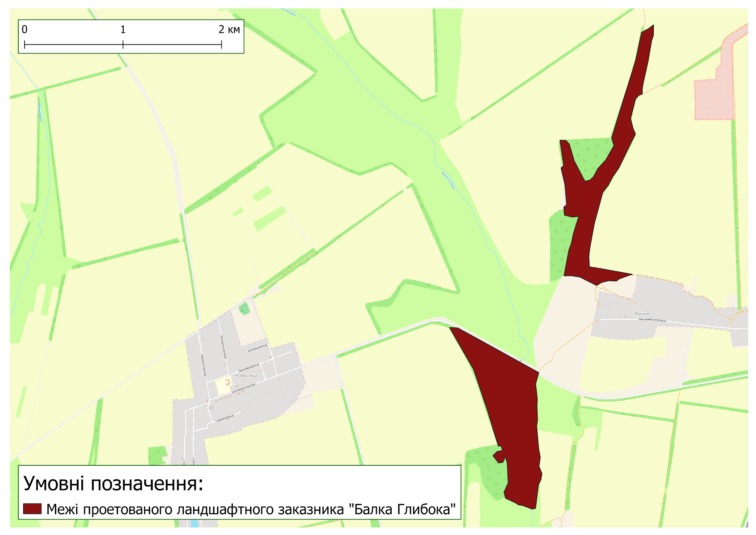Click the 'Умовні позначення:' legend title
756x535 pixels.
(113, 484)
